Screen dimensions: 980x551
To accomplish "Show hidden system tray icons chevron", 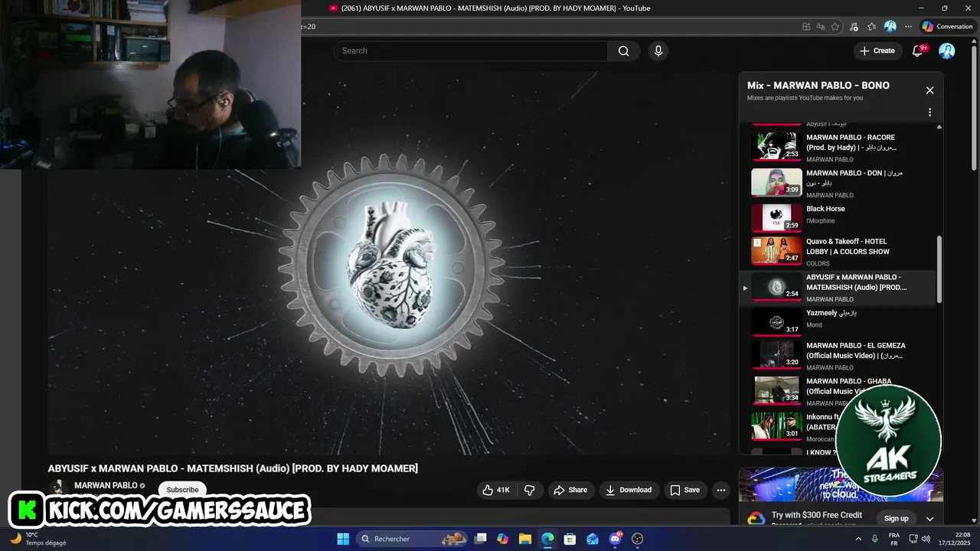I will [858, 539].
